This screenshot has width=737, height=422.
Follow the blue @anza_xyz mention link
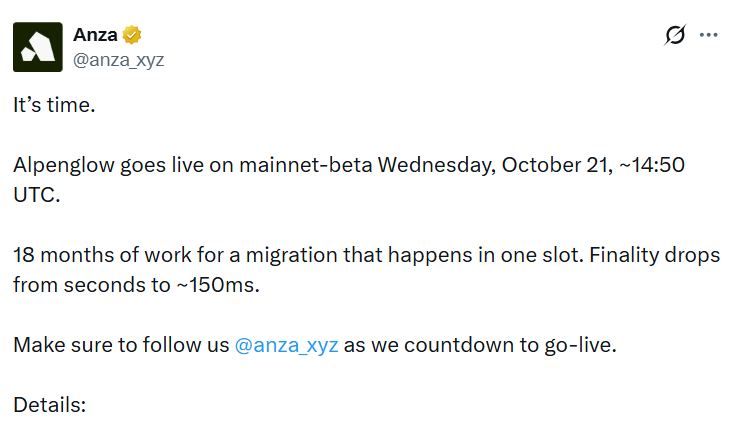coord(286,345)
